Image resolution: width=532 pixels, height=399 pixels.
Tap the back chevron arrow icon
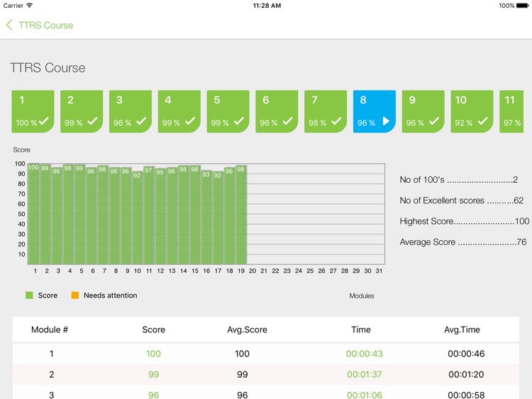pyautogui.click(x=9, y=25)
